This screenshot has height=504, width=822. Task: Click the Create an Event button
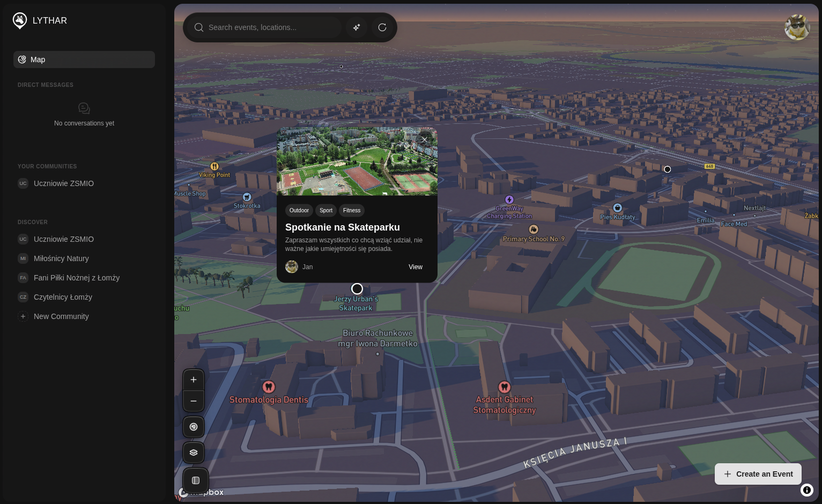tap(758, 474)
